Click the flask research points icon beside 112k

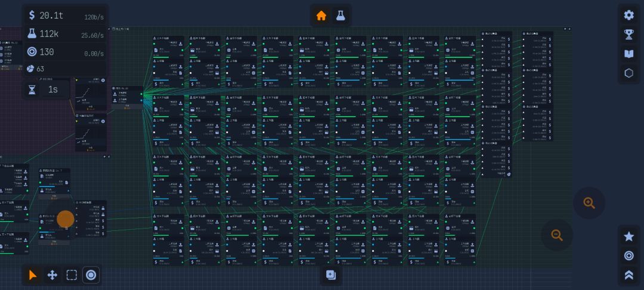coord(32,33)
